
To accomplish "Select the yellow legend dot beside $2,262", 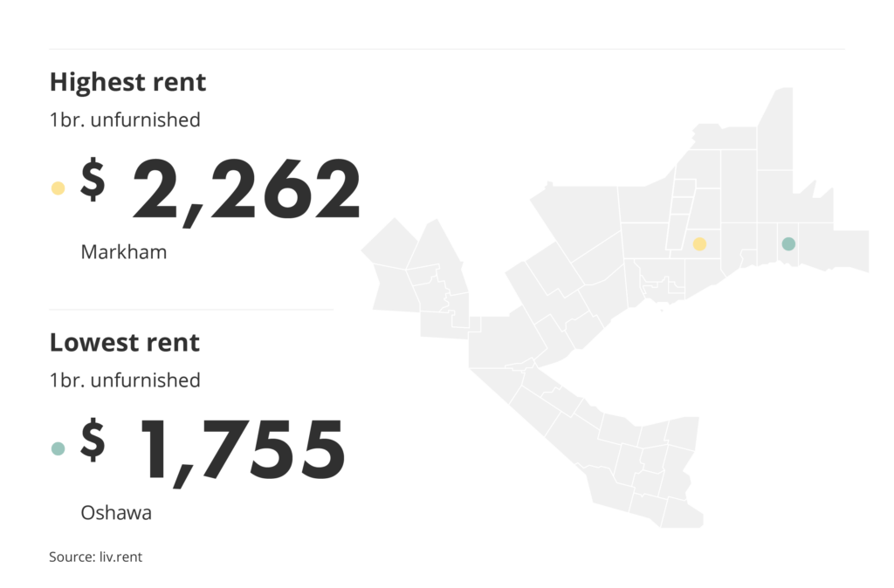I will [x=58, y=188].
